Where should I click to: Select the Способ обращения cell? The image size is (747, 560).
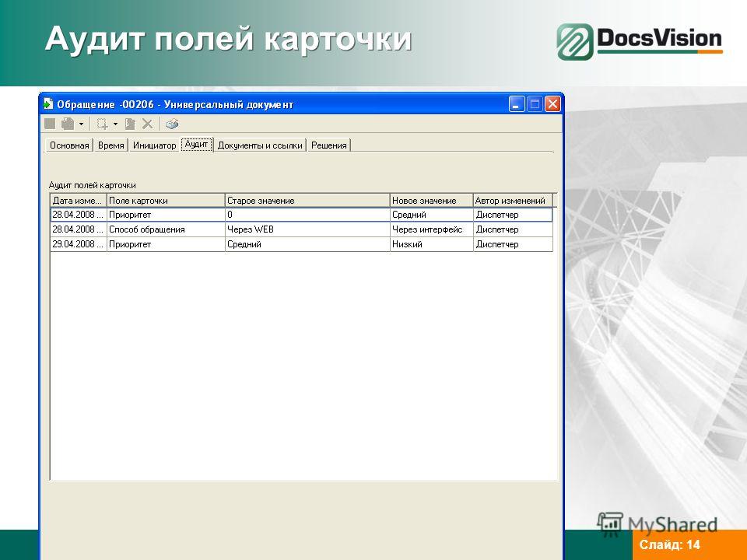point(166,229)
